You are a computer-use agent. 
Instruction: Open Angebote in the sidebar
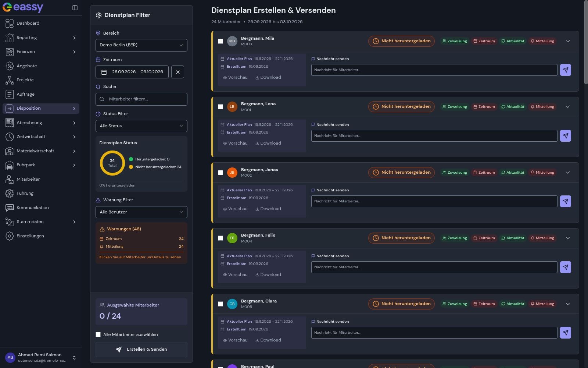(41, 66)
